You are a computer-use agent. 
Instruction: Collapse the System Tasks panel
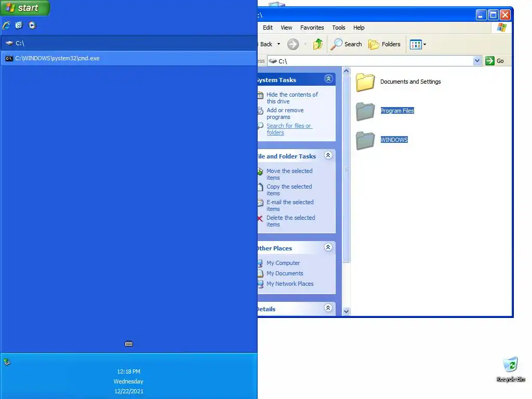[328, 79]
